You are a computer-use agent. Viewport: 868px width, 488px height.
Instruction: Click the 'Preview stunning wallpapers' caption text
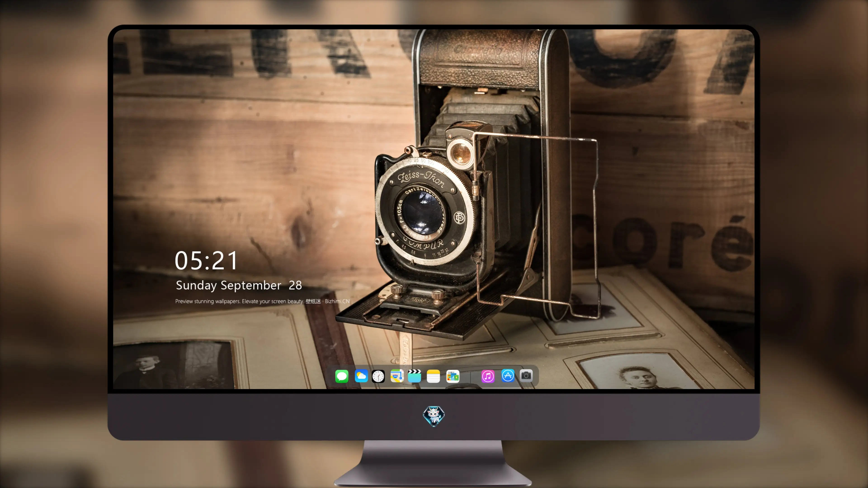pyautogui.click(x=262, y=301)
